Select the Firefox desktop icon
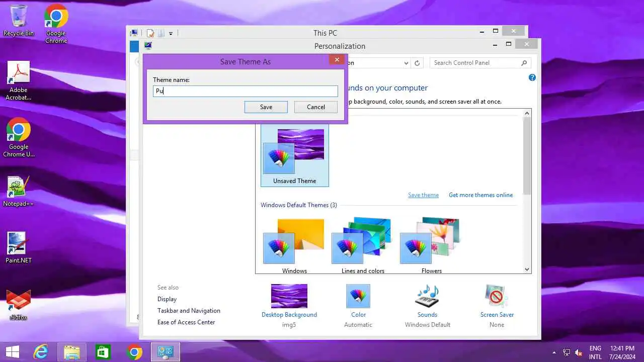The width and height of the screenshot is (644, 362). pos(19,305)
